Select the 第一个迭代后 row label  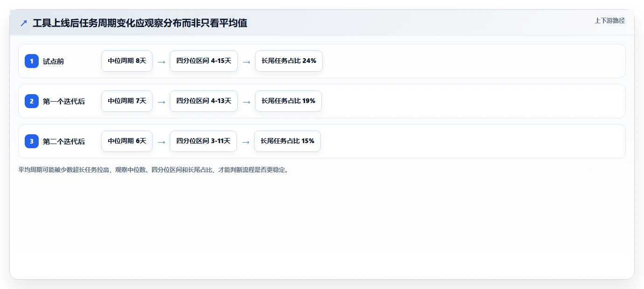click(x=64, y=101)
